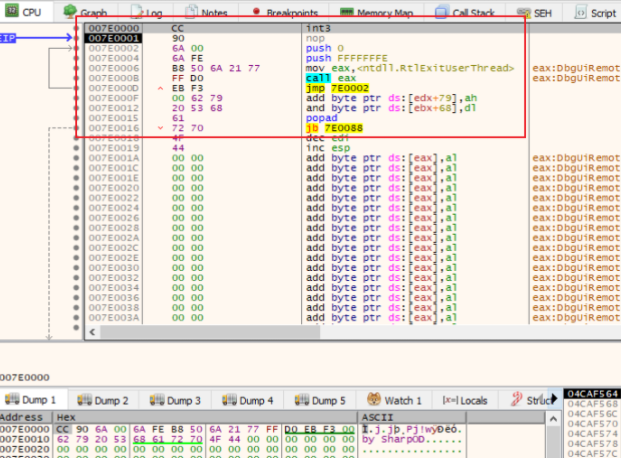621x458 pixels.
Task: Select CC byte in dump row 007E0000
Action: tap(63, 429)
